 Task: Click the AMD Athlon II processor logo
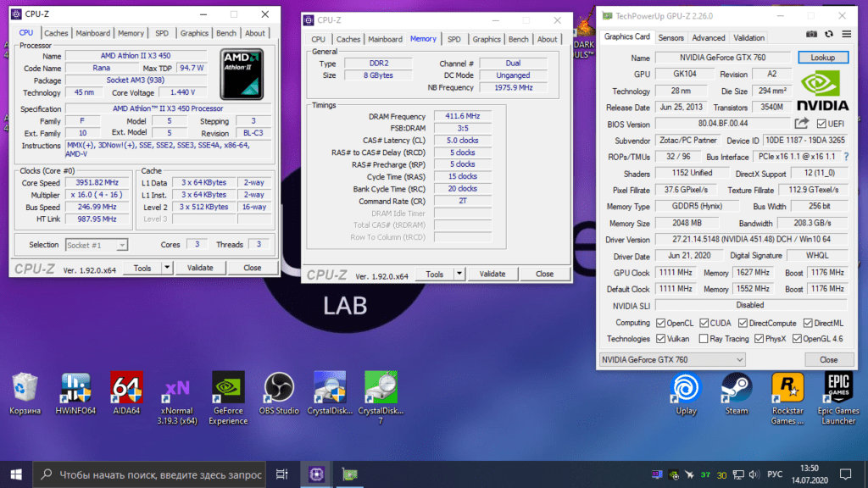(x=242, y=75)
